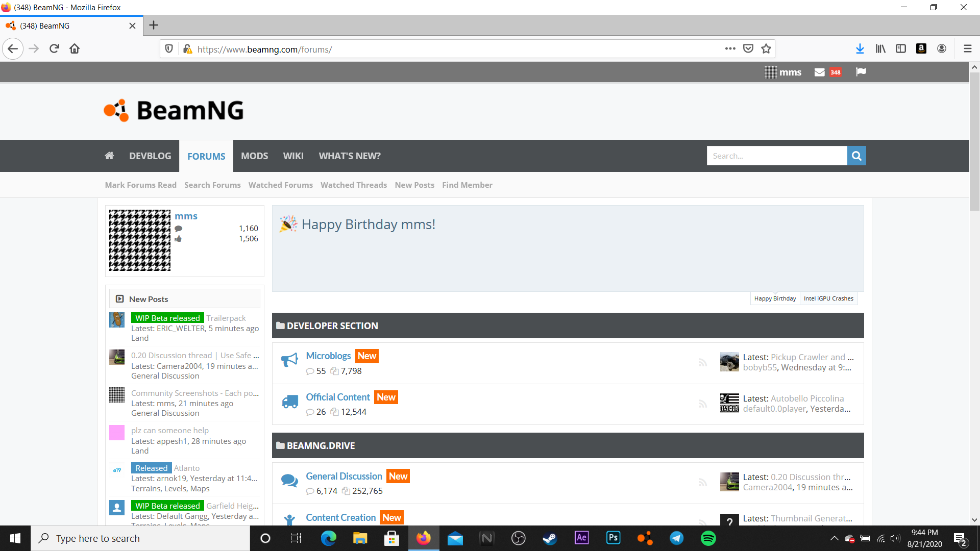Open Spotify from the taskbar
This screenshot has width=980, height=551.
[708, 538]
